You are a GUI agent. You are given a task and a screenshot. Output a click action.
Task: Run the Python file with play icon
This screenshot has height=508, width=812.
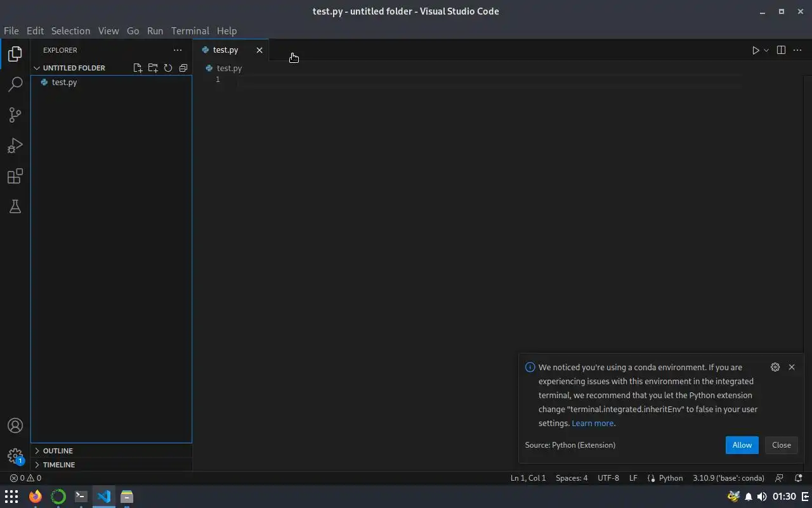756,50
